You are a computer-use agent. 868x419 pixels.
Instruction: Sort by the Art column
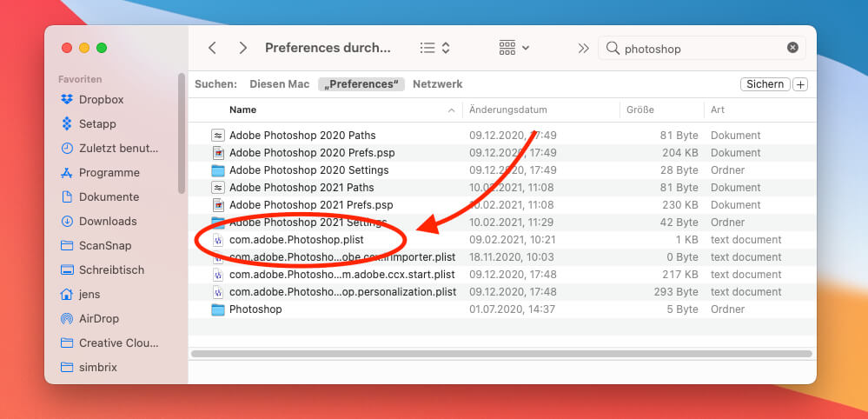(718, 110)
